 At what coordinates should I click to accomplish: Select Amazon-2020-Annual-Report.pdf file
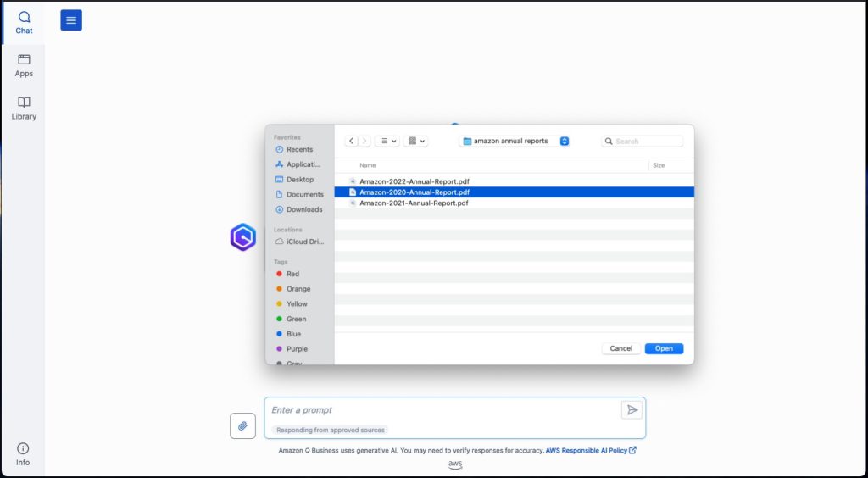coord(515,192)
